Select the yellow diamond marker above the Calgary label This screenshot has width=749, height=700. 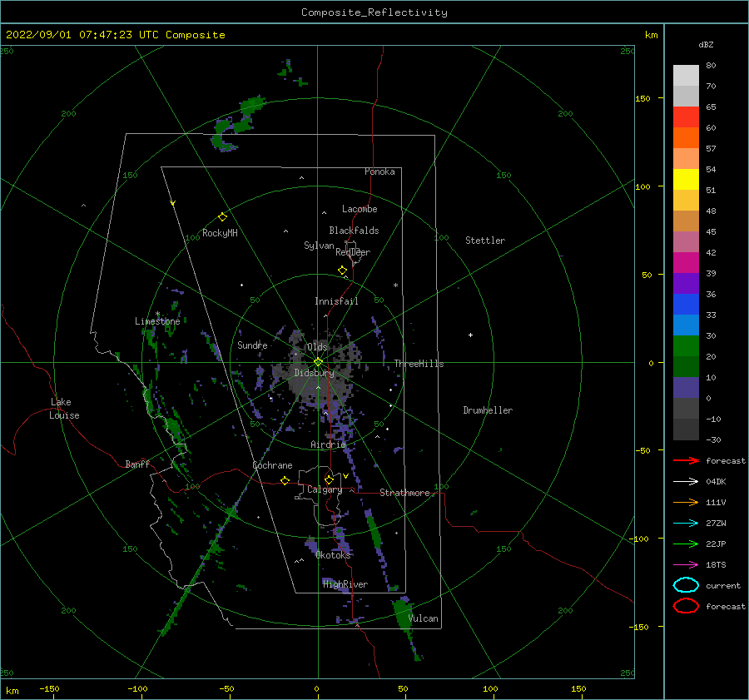tap(329, 479)
